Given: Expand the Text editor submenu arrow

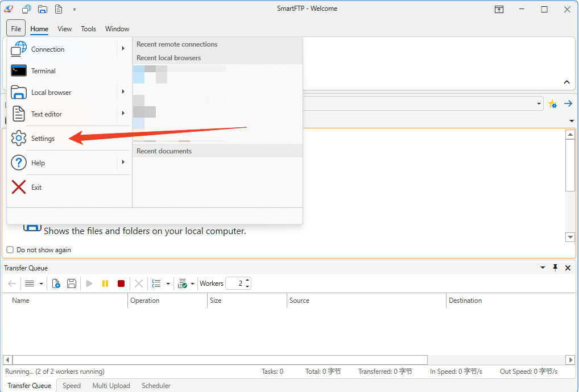Looking at the screenshot, I should [123, 113].
